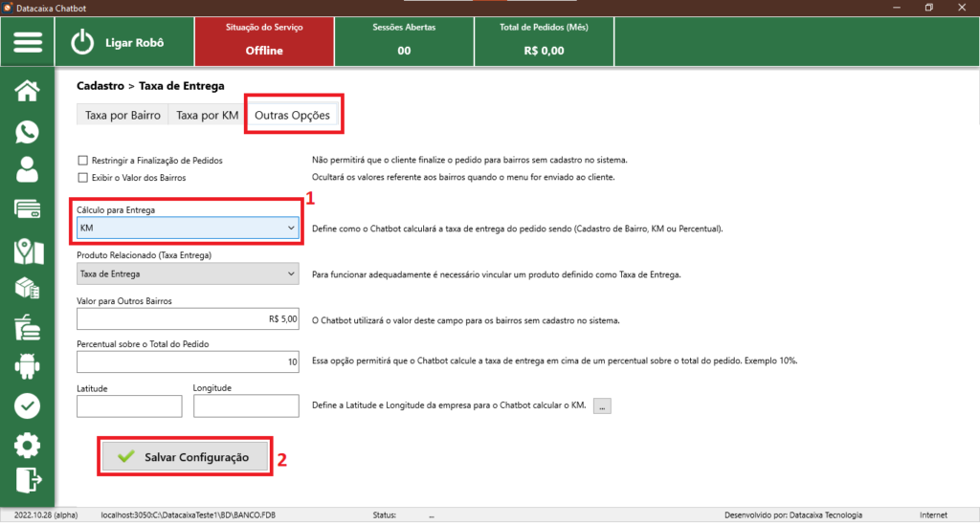Open the Android robot sidebar icon
This screenshot has height=525, width=980.
click(28, 366)
